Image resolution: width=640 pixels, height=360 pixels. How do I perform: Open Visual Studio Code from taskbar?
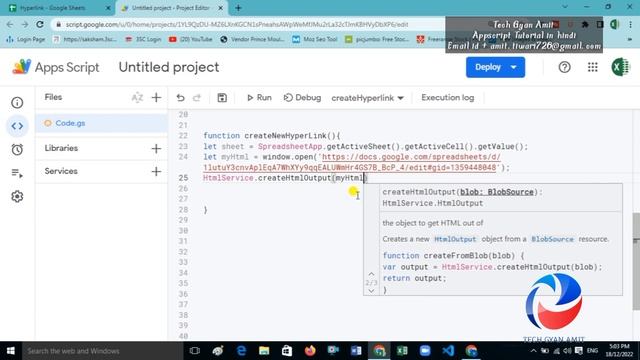click(448, 351)
